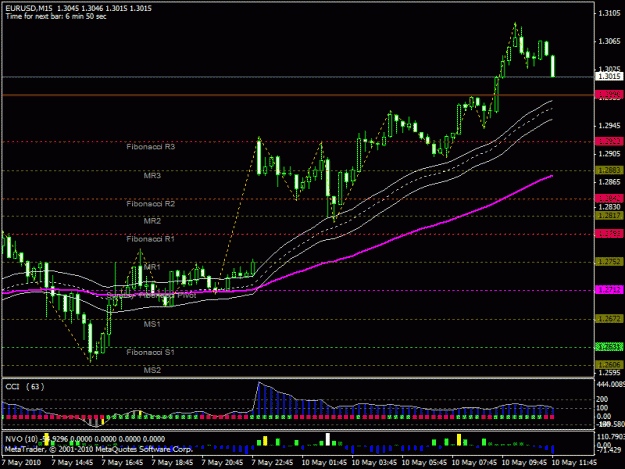Image resolution: width=625 pixels, height=469 pixels.
Task: Click the CCI scale value 444.0089
Action: (611, 384)
